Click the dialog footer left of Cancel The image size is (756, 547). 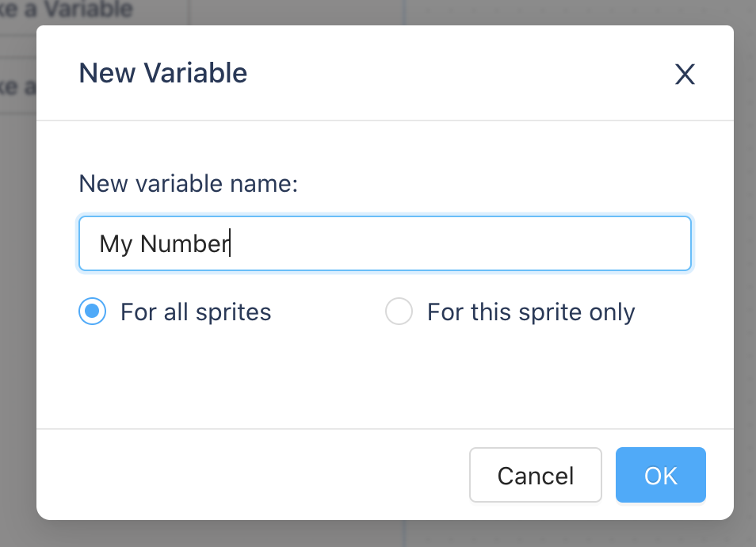[x=250, y=475]
